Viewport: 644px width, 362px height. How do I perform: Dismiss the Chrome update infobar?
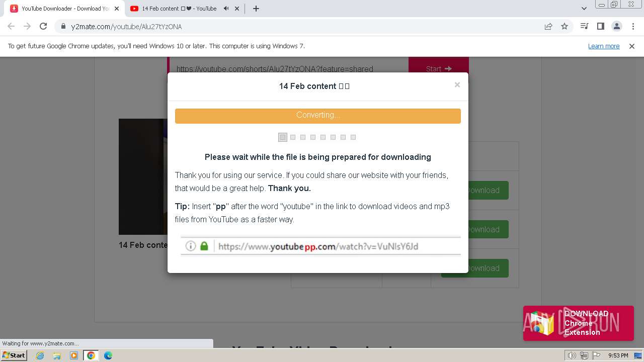click(632, 46)
